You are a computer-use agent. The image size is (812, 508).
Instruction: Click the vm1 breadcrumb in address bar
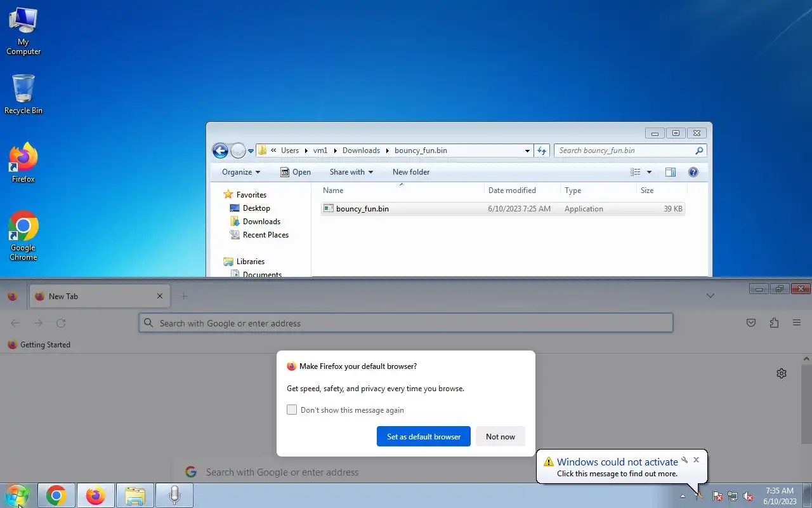[320, 150]
